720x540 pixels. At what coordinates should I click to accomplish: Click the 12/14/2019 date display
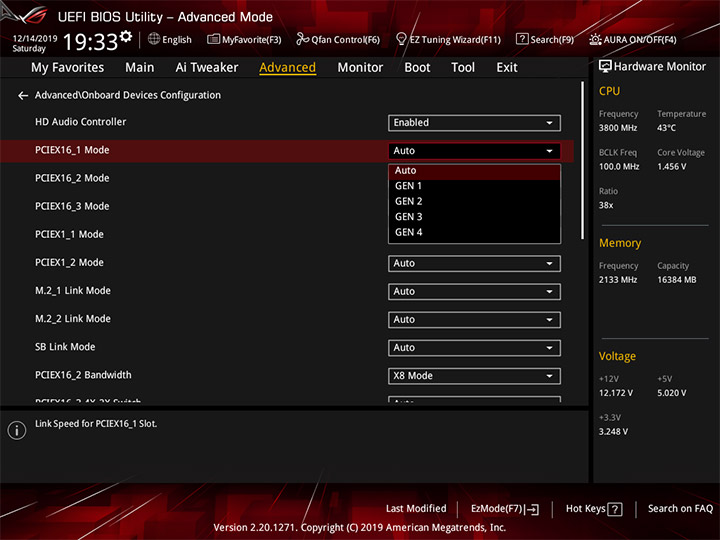point(35,39)
